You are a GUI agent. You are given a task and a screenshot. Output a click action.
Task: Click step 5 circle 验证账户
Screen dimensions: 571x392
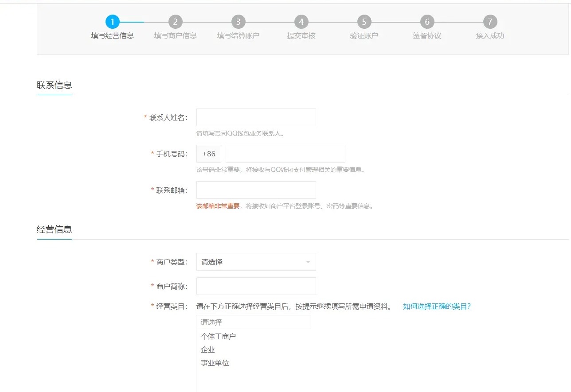(x=364, y=22)
